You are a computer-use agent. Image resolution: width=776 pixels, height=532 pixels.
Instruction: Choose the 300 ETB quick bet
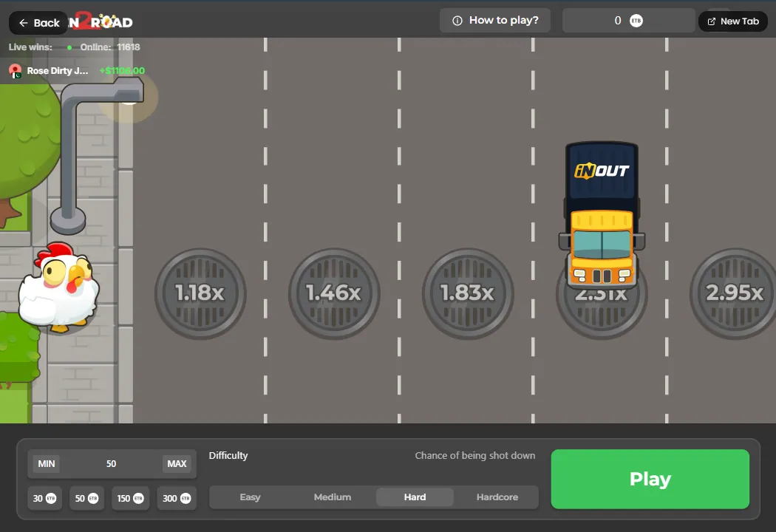coord(177,498)
